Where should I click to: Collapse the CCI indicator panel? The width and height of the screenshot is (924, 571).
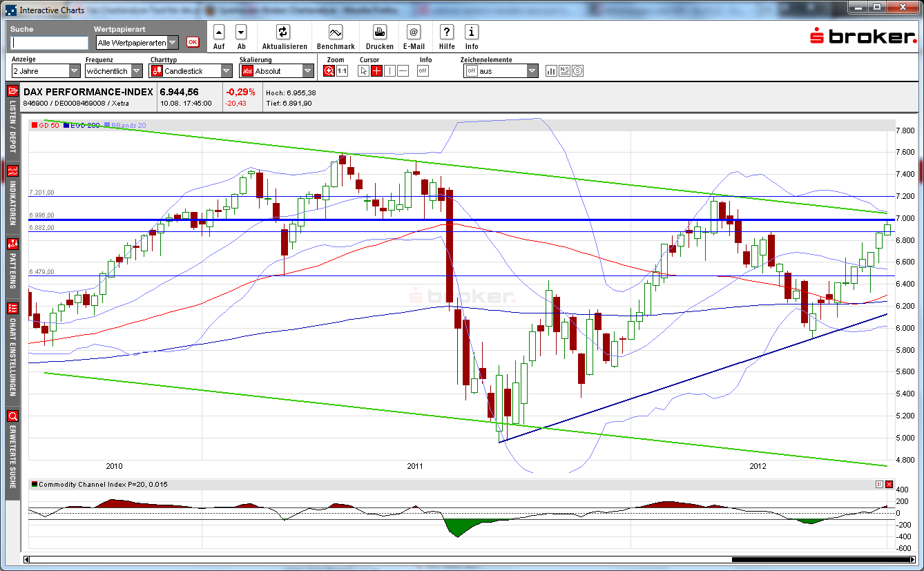[879, 484]
